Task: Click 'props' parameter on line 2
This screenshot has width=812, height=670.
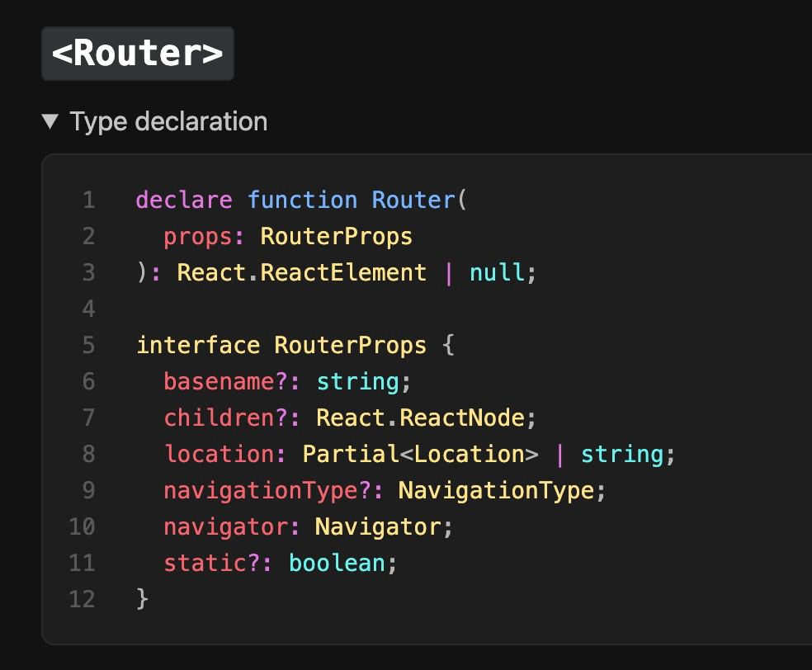Action: [198, 237]
